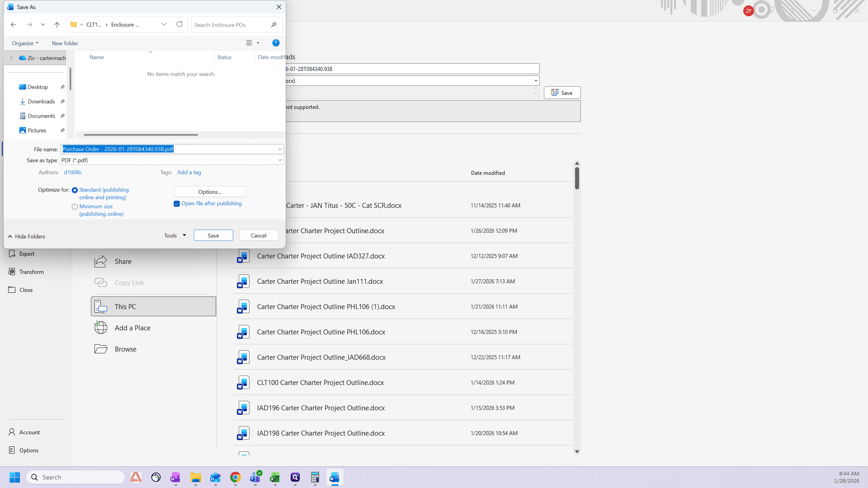The height and width of the screenshot is (488, 868).
Task: Cancel the Save As dialog
Action: [x=259, y=235]
